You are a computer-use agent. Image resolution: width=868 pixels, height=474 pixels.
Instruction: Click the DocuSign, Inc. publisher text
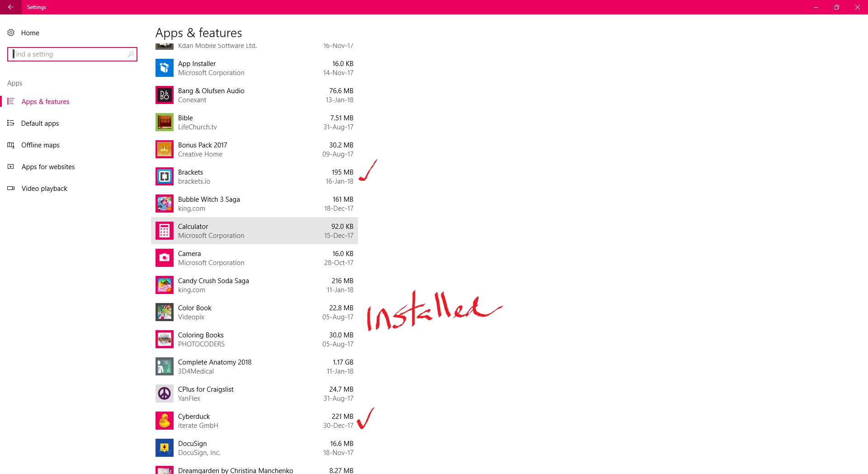click(x=199, y=453)
